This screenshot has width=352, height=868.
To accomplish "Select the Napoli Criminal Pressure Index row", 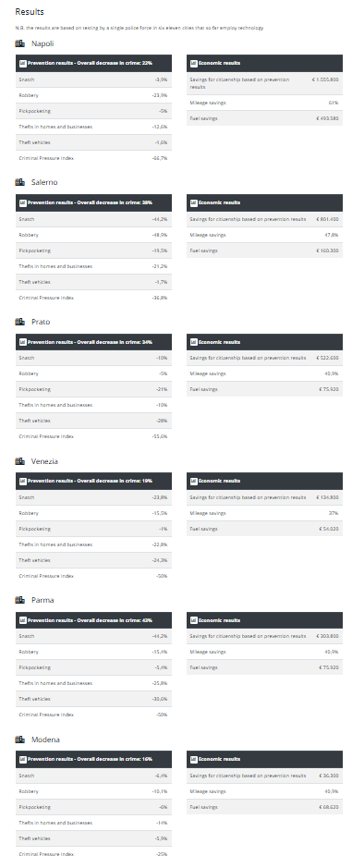I will coord(93,158).
